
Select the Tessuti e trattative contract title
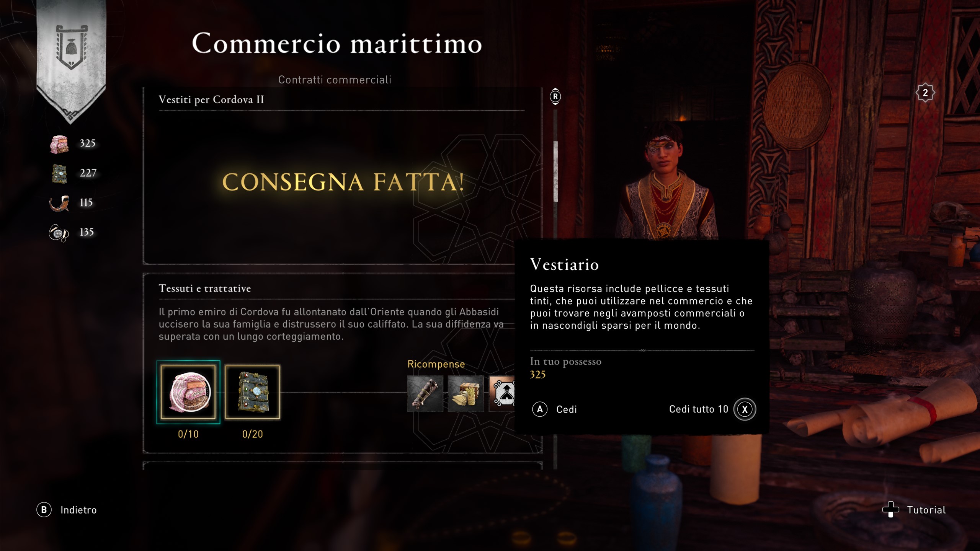[x=205, y=288]
